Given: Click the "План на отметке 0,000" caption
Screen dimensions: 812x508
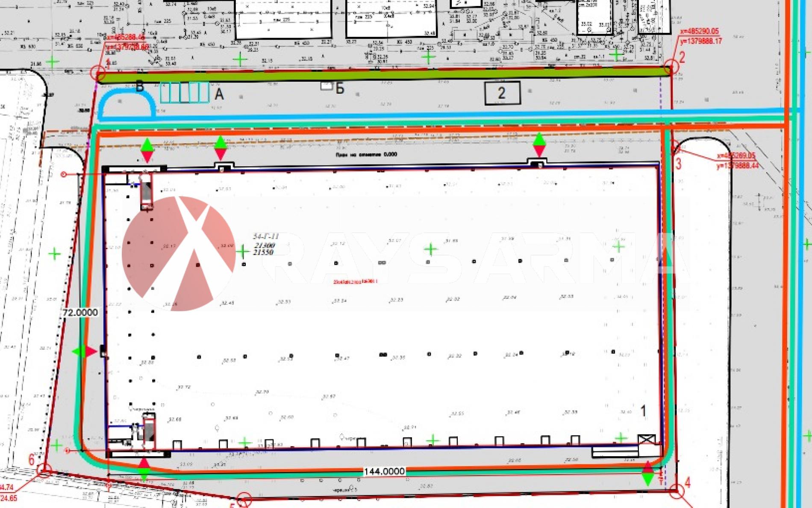Looking at the screenshot, I should coord(366,154).
